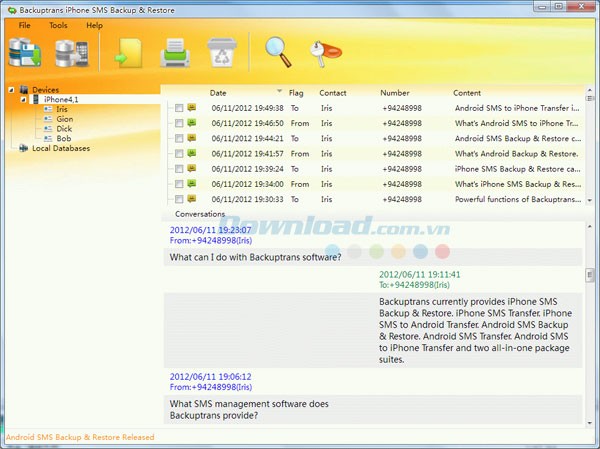Check the box for 19:34:00 message
Viewport: 600px width, 449px height.
pyautogui.click(x=179, y=184)
